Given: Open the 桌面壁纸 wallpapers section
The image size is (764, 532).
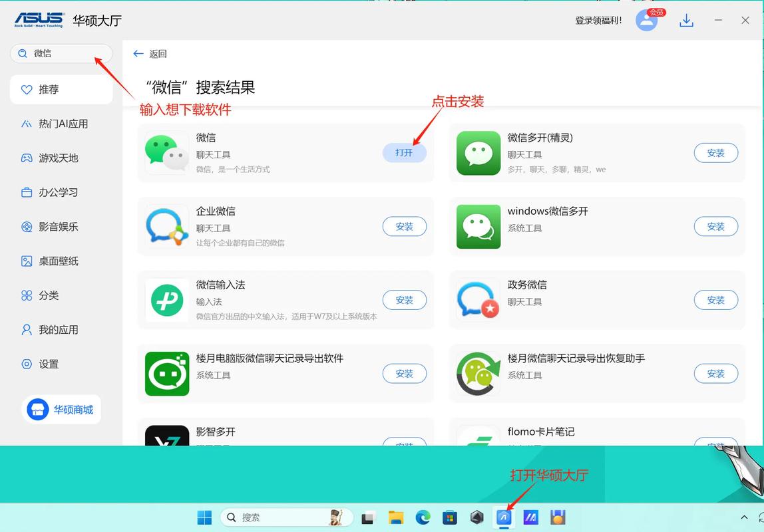Looking at the screenshot, I should pos(60,261).
